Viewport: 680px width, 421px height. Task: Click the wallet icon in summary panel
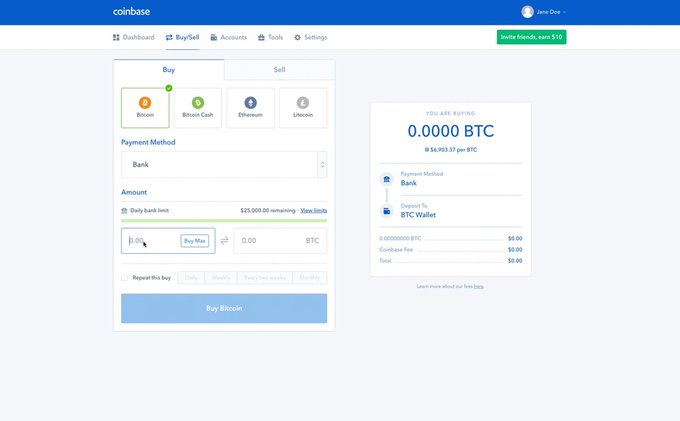[386, 211]
